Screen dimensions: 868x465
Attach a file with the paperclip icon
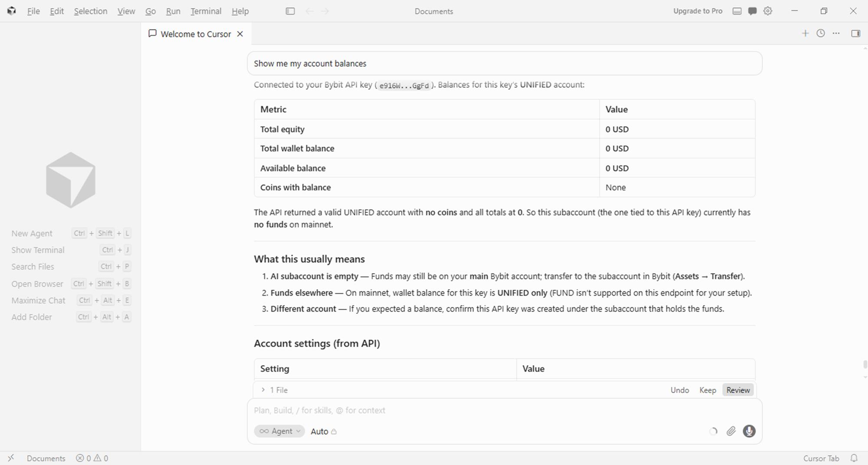tap(731, 431)
